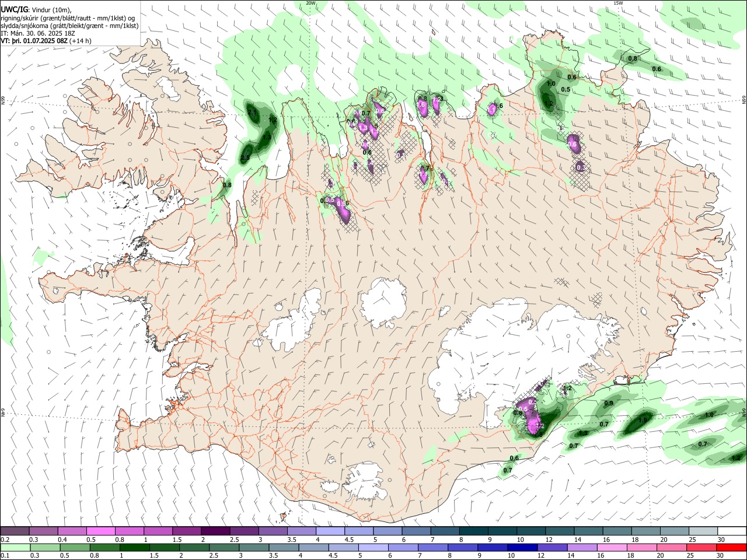
Task: Click the '14' label in the rain scale
Action: (x=571, y=555)
